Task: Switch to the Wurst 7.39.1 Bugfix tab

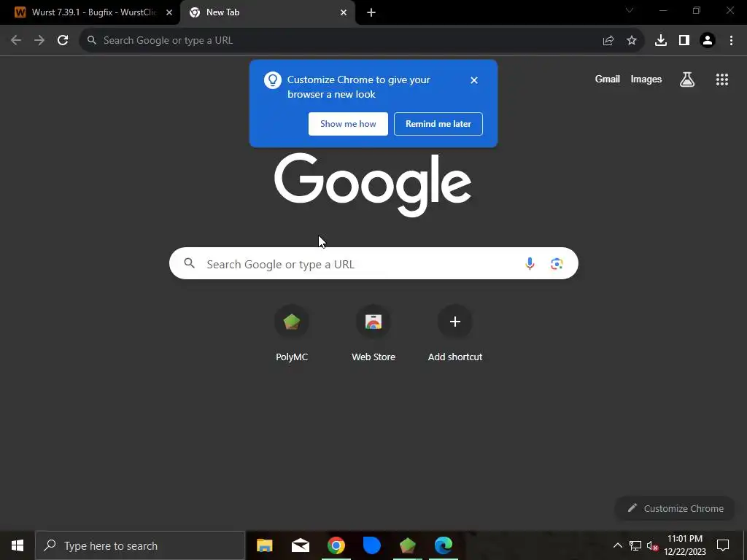Action: [90, 12]
